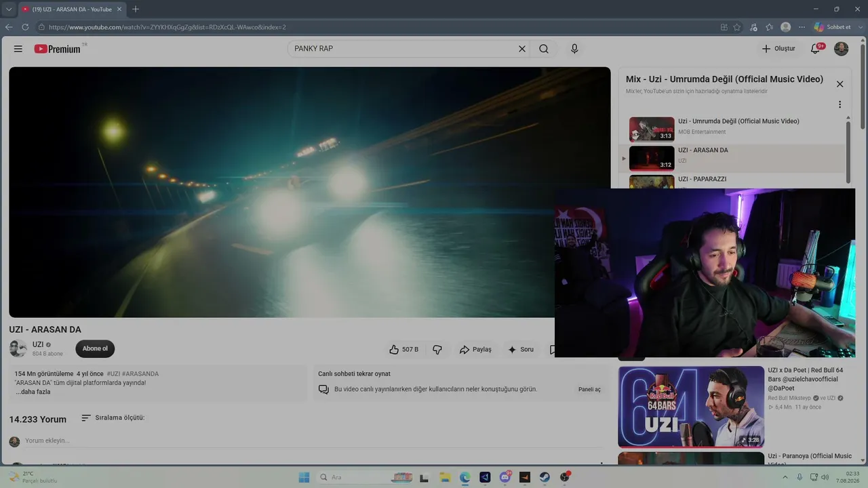This screenshot has height=488, width=868.
Task: Play Uzi - Umrumda Değil from the playlist
Action: click(x=733, y=129)
